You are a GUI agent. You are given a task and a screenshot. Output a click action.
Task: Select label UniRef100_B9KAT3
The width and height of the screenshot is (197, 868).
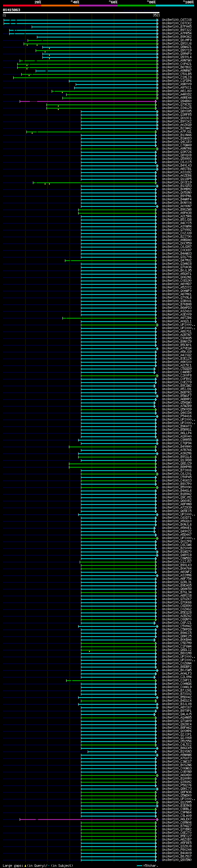click(176, 426)
